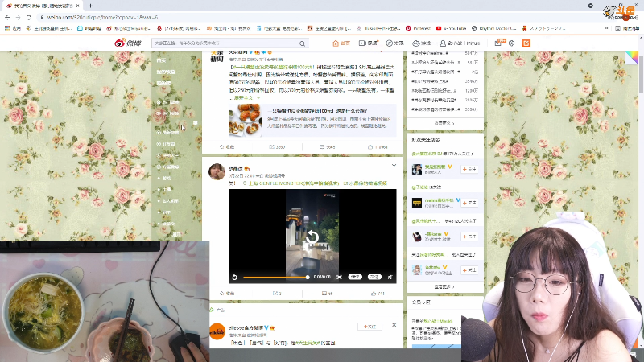Focus the Weibo search input field
644x362 pixels.
(225, 43)
